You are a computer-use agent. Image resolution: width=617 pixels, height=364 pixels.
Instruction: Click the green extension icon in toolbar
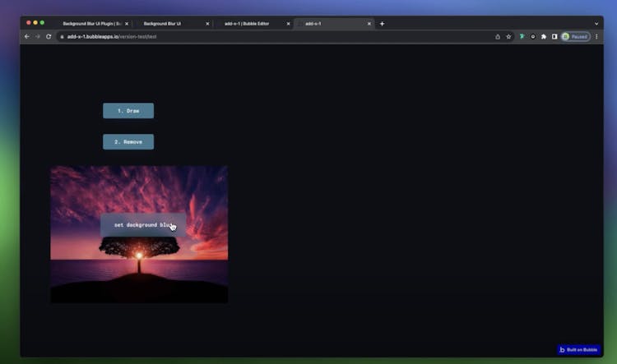[522, 36]
